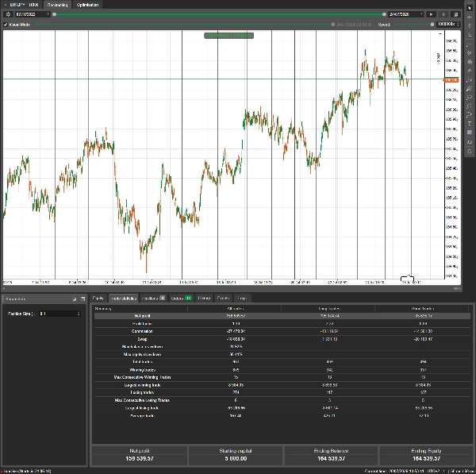Pick the pencil drawing tool

(x=470, y=71)
